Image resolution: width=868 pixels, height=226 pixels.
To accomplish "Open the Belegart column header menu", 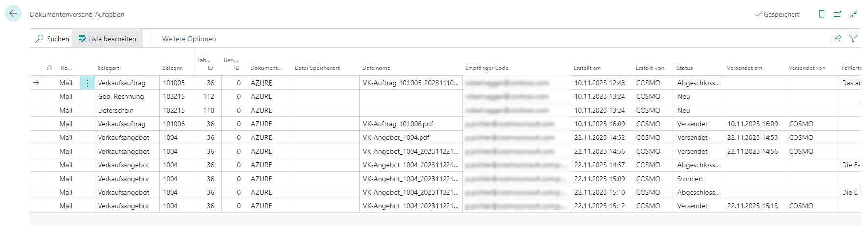I will pyautogui.click(x=108, y=68).
